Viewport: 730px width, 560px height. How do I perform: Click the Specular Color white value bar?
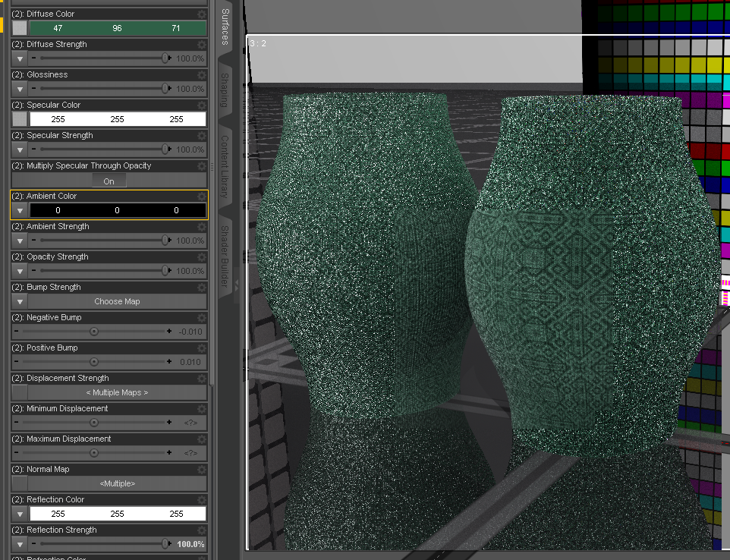coord(118,119)
